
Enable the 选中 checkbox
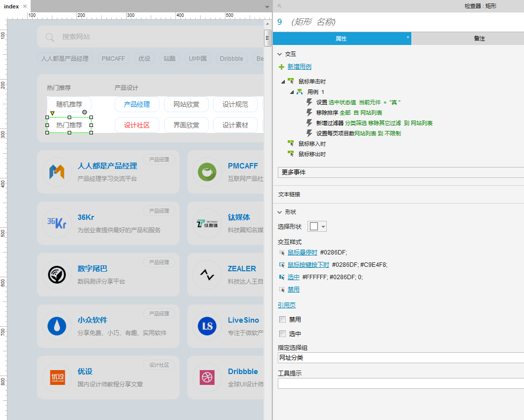tap(282, 334)
